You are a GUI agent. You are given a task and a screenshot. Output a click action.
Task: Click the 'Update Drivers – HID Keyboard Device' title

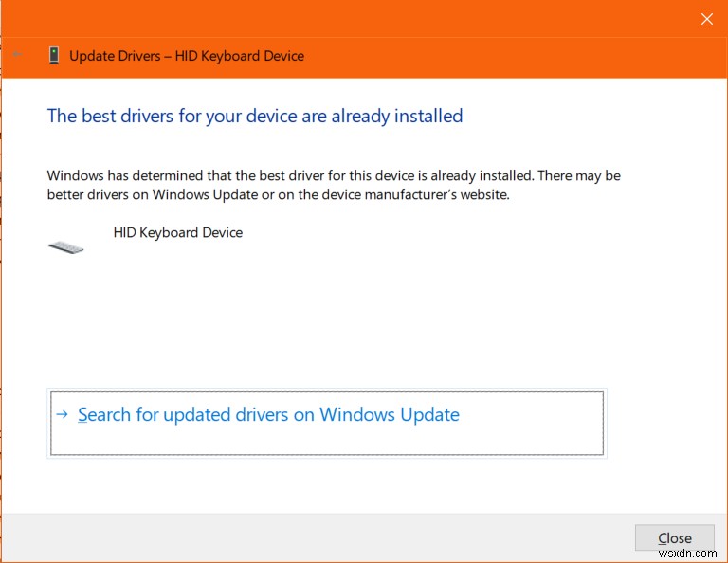(x=187, y=56)
